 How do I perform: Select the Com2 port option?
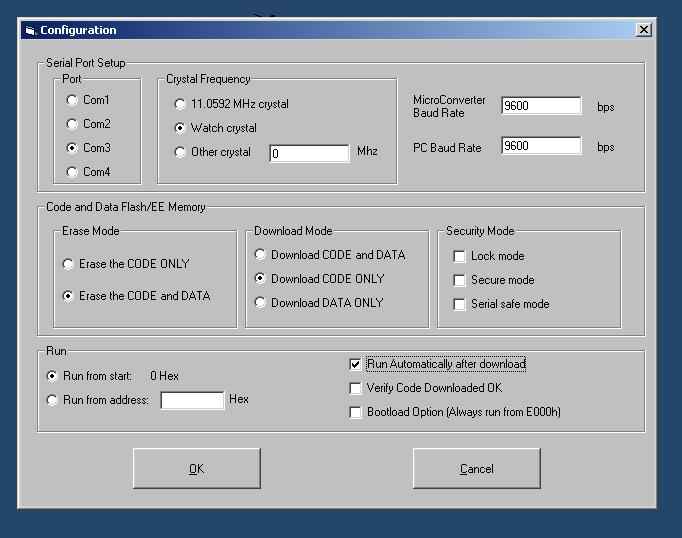point(72,124)
